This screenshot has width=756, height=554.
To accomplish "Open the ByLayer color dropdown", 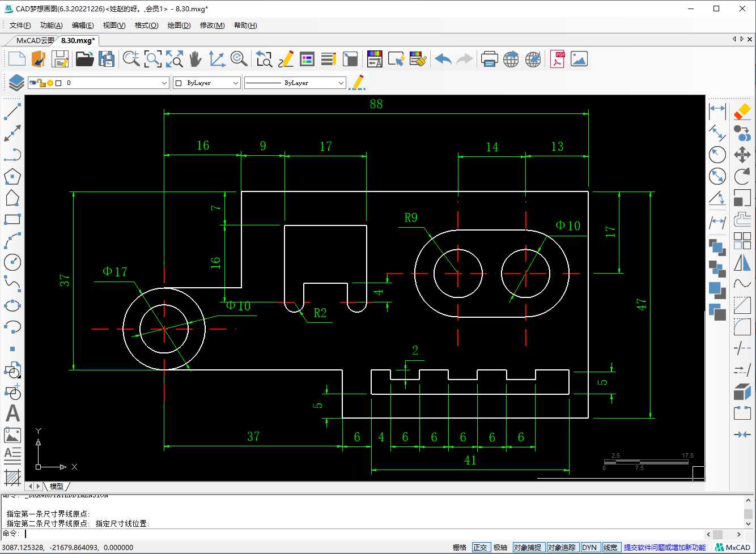I will (x=207, y=83).
